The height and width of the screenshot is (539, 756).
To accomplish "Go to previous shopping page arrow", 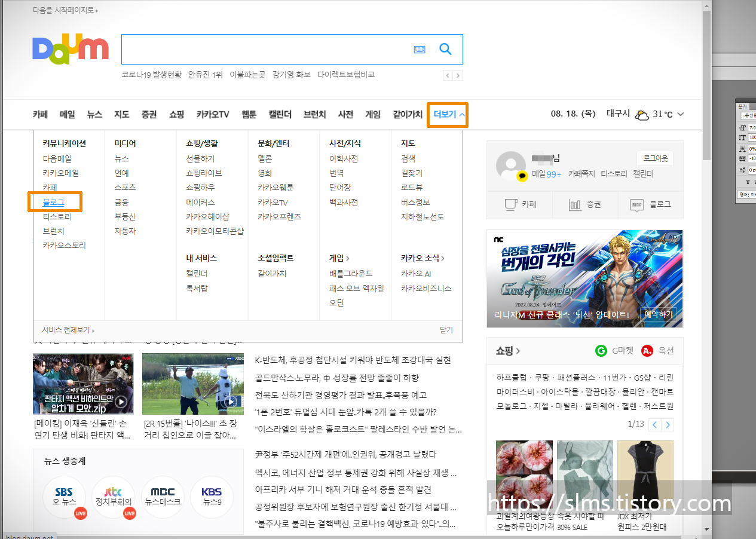I will [x=655, y=425].
